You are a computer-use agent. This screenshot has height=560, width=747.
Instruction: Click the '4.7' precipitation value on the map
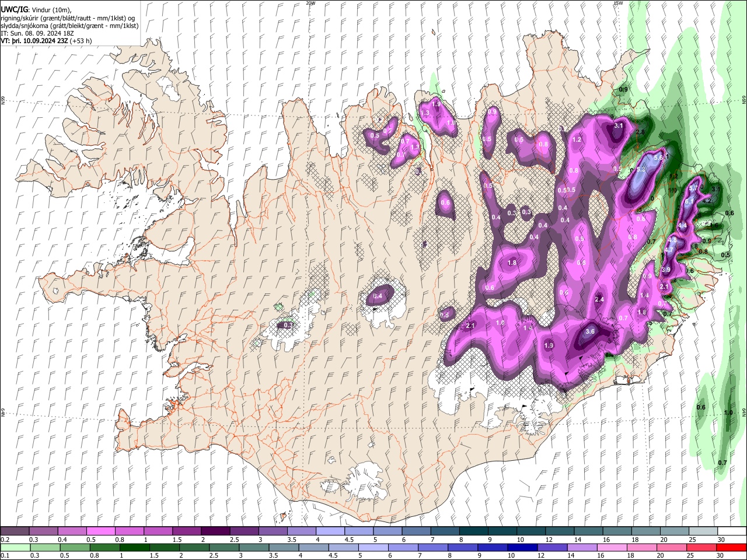tap(669, 250)
